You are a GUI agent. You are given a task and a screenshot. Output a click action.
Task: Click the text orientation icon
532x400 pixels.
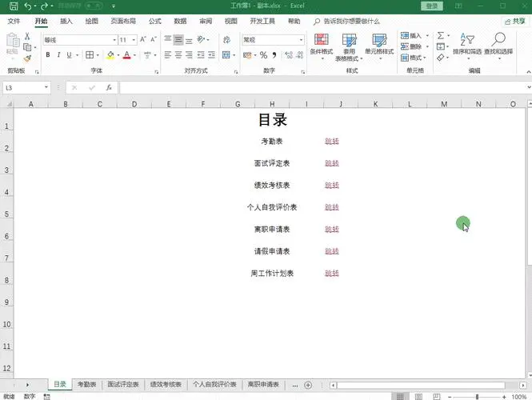point(201,39)
